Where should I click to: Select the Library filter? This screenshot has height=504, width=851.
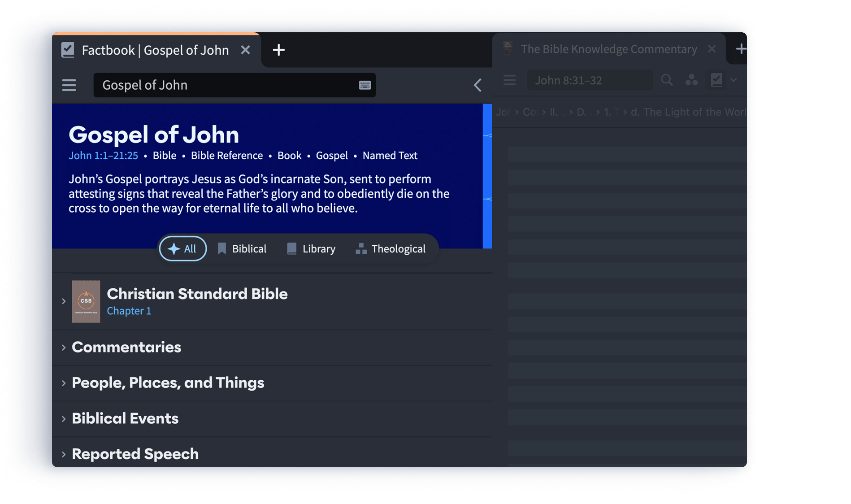click(311, 248)
